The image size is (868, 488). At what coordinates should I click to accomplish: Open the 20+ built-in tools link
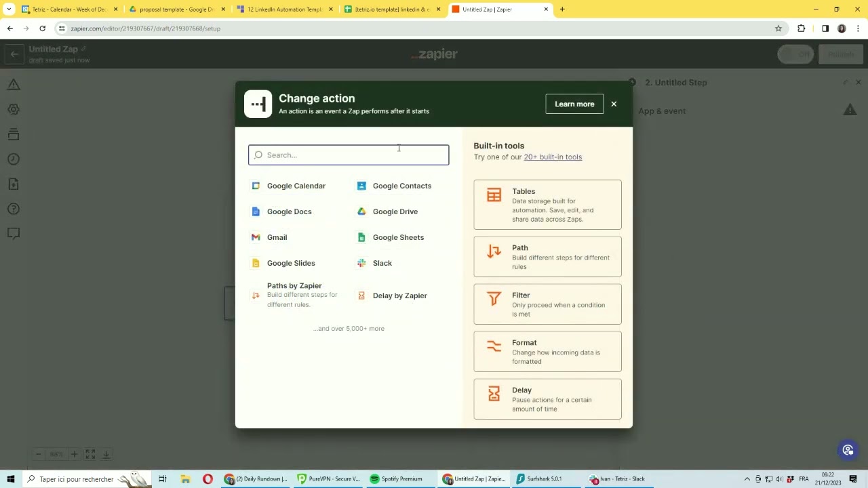point(553,157)
